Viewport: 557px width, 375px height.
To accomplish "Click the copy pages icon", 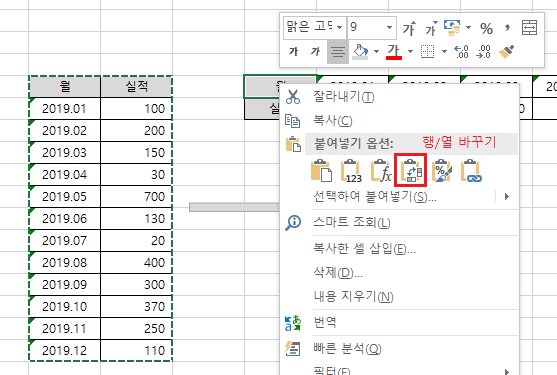I will coord(293,121).
